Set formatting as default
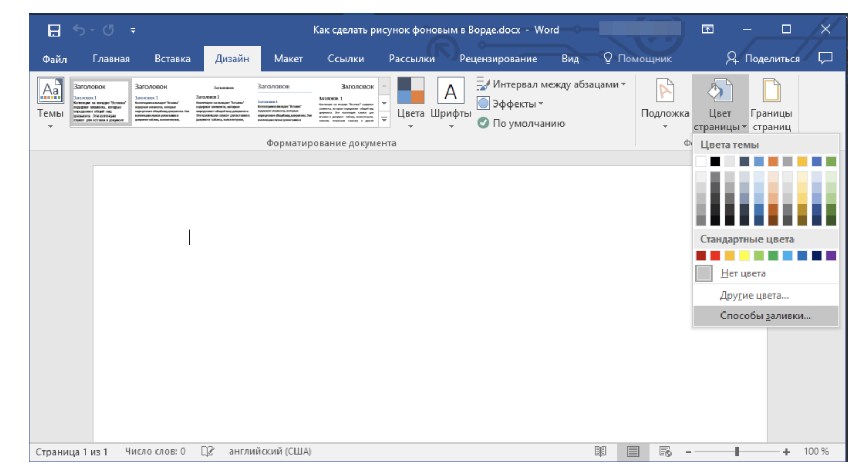868x476 pixels. 521,123
